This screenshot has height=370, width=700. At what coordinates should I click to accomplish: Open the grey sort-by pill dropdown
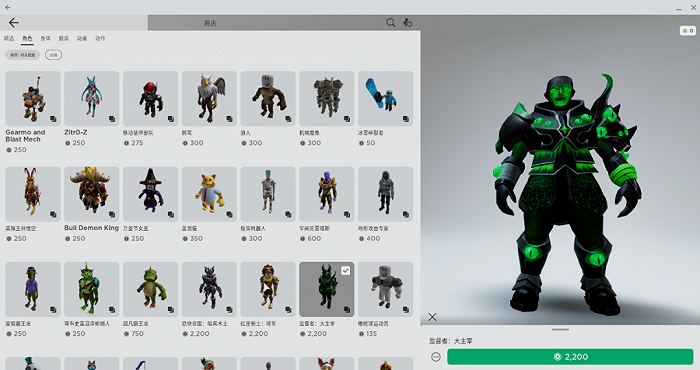click(x=23, y=55)
